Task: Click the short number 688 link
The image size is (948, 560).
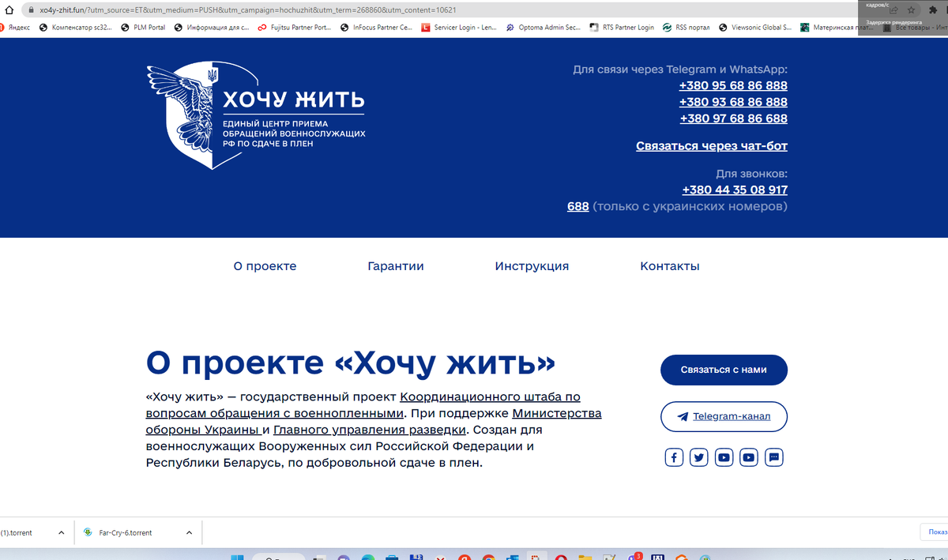Action: (577, 206)
